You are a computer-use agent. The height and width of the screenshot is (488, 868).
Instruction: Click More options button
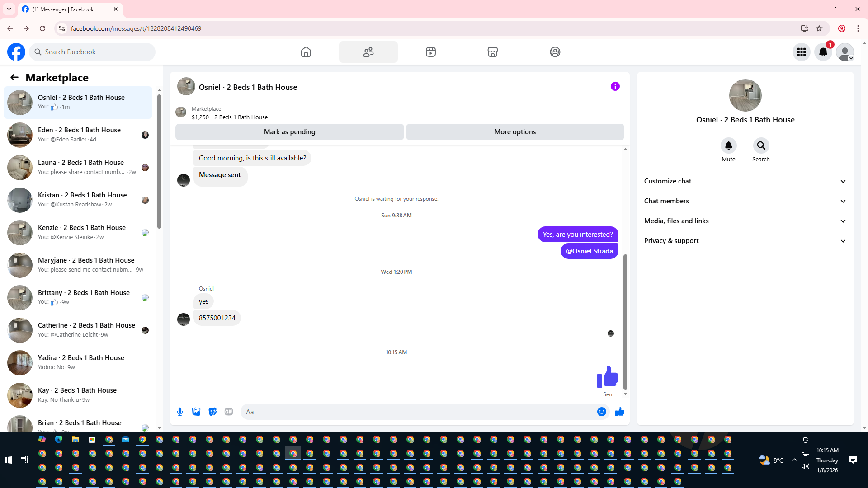(515, 132)
